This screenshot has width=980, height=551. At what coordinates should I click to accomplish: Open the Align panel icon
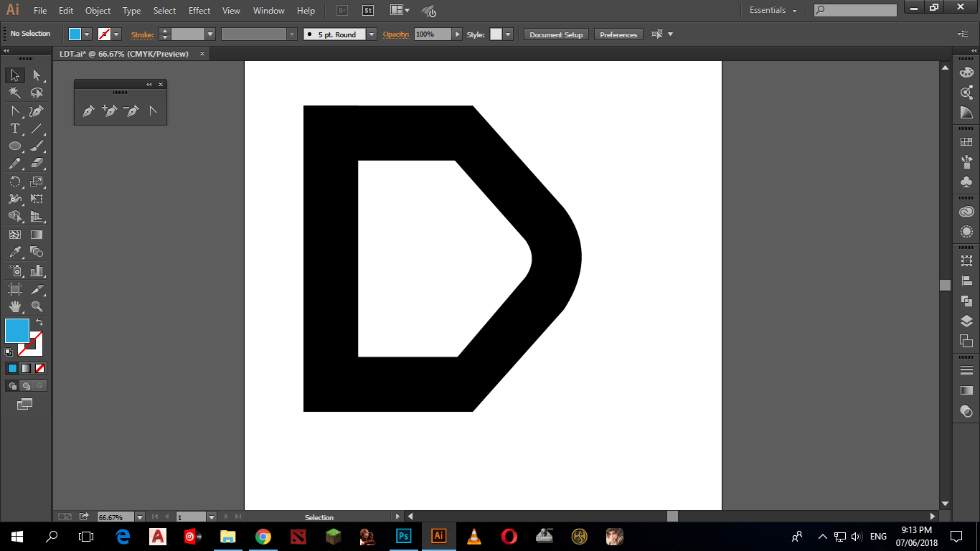coord(966,281)
